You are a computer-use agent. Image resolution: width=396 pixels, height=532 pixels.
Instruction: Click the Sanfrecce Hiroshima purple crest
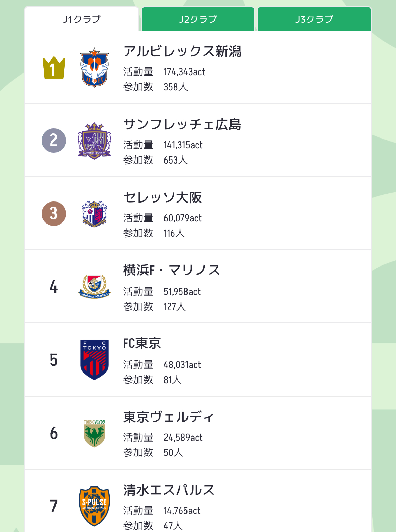tap(94, 141)
